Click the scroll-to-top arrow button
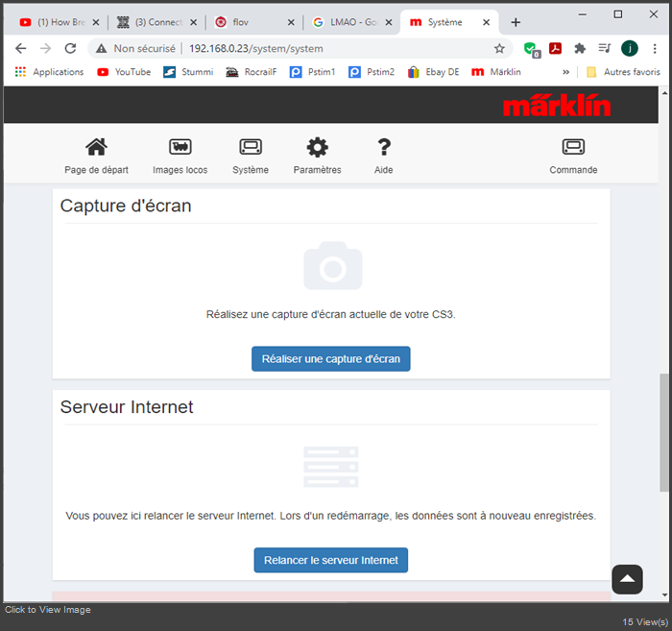Screen dimensions: 672x631 (627, 579)
